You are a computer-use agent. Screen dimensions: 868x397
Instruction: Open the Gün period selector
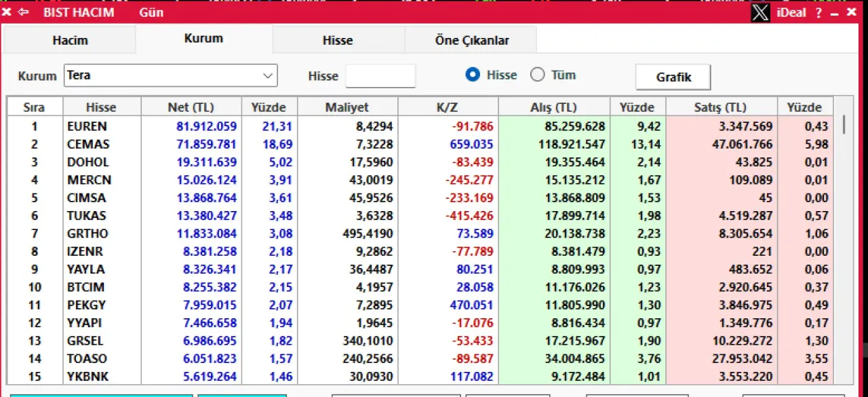[x=151, y=12]
